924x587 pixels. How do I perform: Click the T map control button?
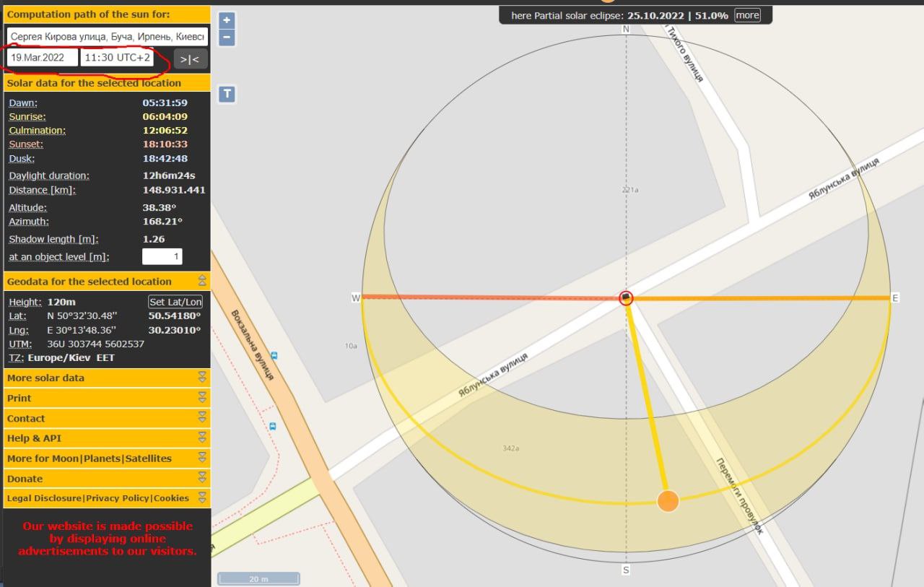point(227,94)
